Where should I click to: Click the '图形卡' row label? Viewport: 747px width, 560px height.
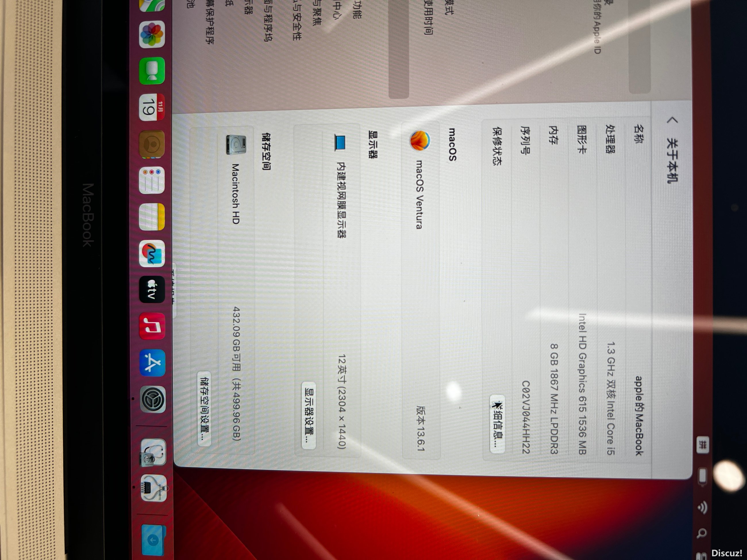[x=582, y=139]
